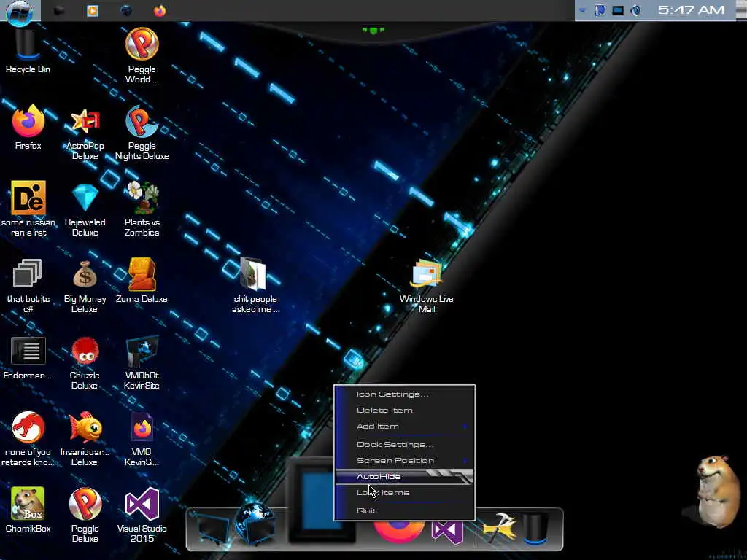The image size is (747, 560).
Task: Select the Peggle Nights Deluxe icon
Action: point(142,133)
